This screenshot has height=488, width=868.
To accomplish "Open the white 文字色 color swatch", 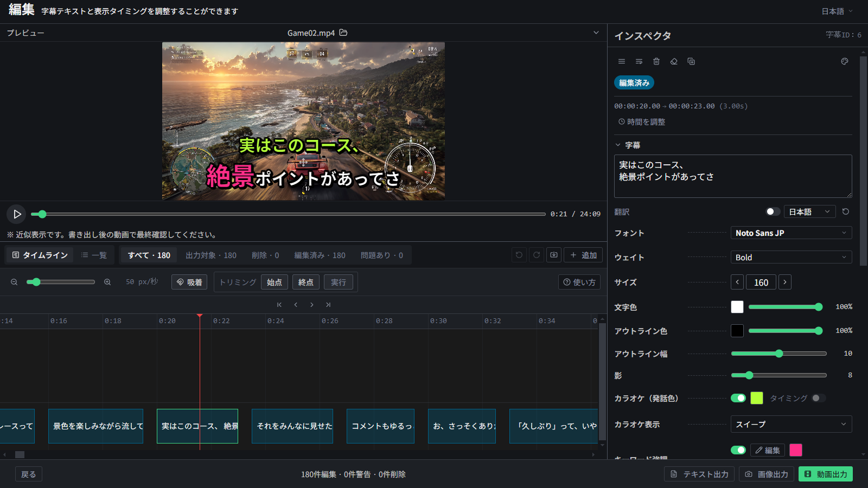I will [737, 307].
